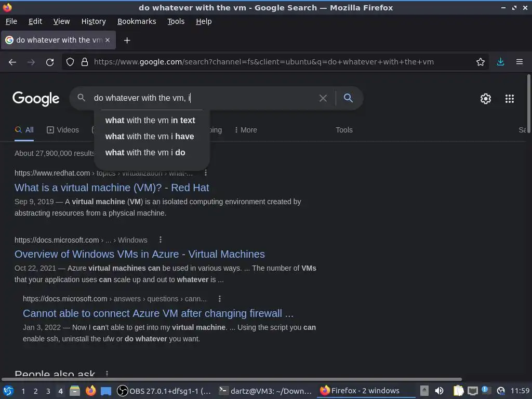Click into the Google search text field

coord(204,98)
